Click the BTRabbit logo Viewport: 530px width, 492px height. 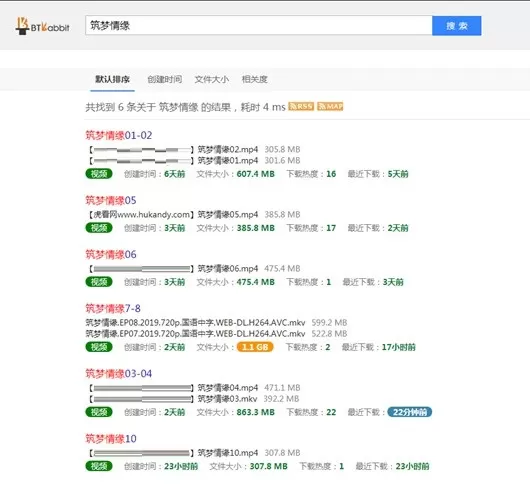[43, 26]
